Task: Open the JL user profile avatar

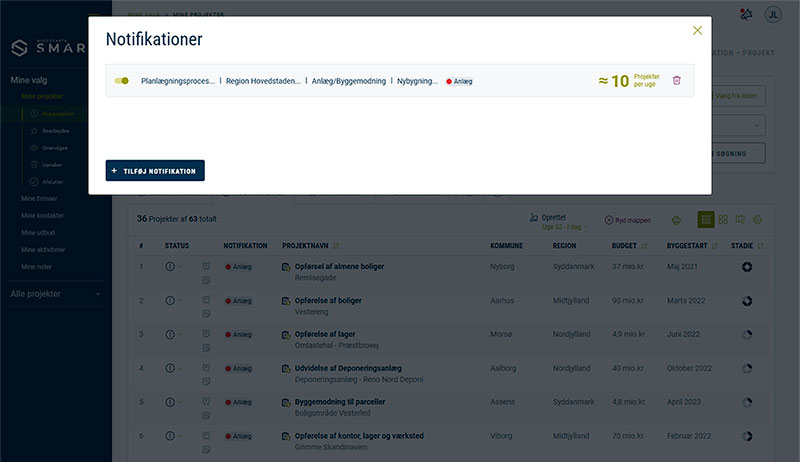Action: point(773,14)
